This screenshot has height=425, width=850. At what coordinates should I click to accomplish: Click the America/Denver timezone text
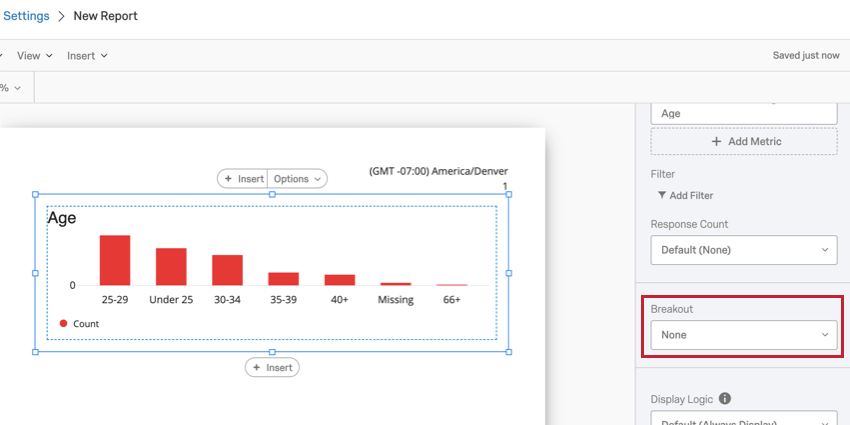tap(439, 171)
